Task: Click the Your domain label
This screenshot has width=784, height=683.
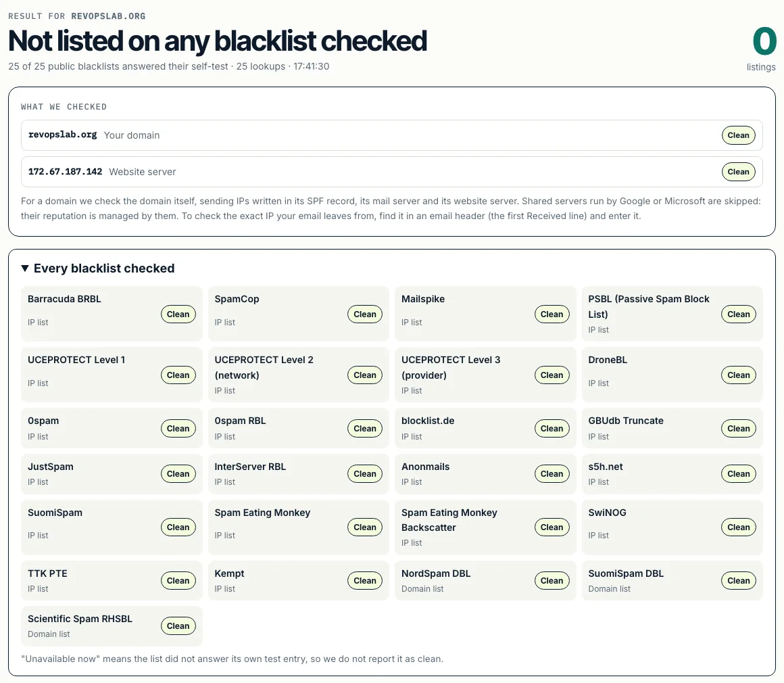Action: tap(132, 135)
